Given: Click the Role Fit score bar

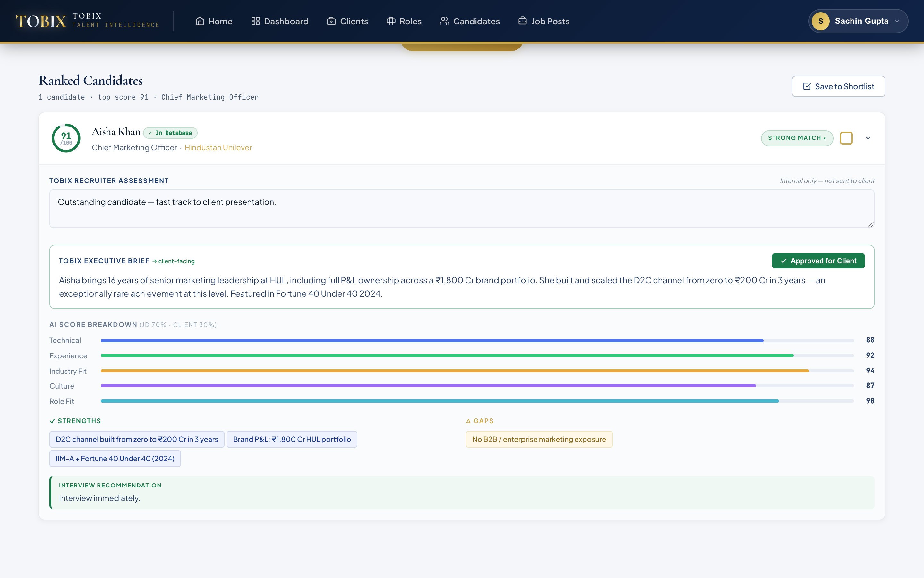Looking at the screenshot, I should [x=477, y=401].
